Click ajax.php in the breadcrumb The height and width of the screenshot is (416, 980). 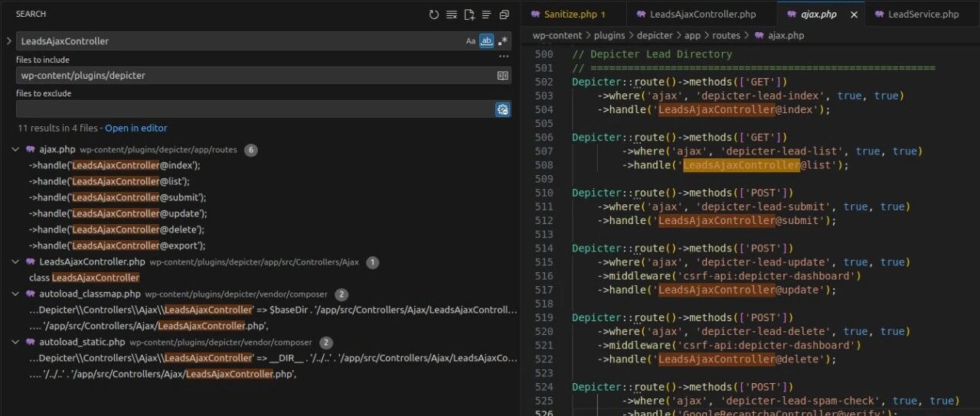coord(786,36)
